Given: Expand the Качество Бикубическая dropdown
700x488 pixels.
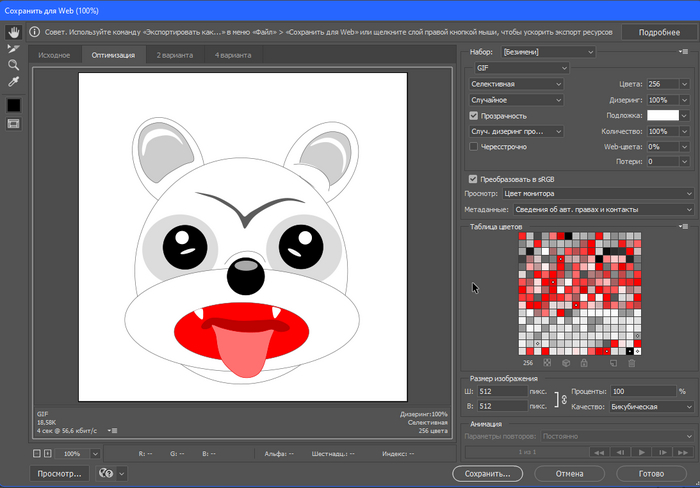Looking at the screenshot, I should pyautogui.click(x=651, y=407).
